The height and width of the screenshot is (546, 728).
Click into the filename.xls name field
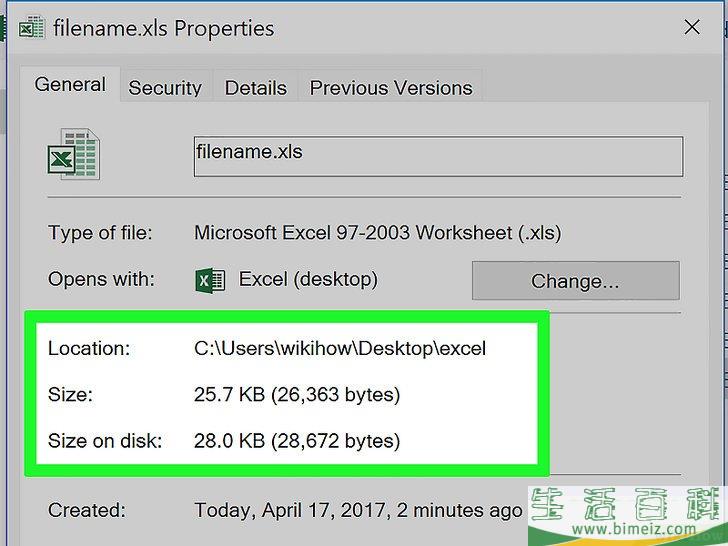coord(437,156)
